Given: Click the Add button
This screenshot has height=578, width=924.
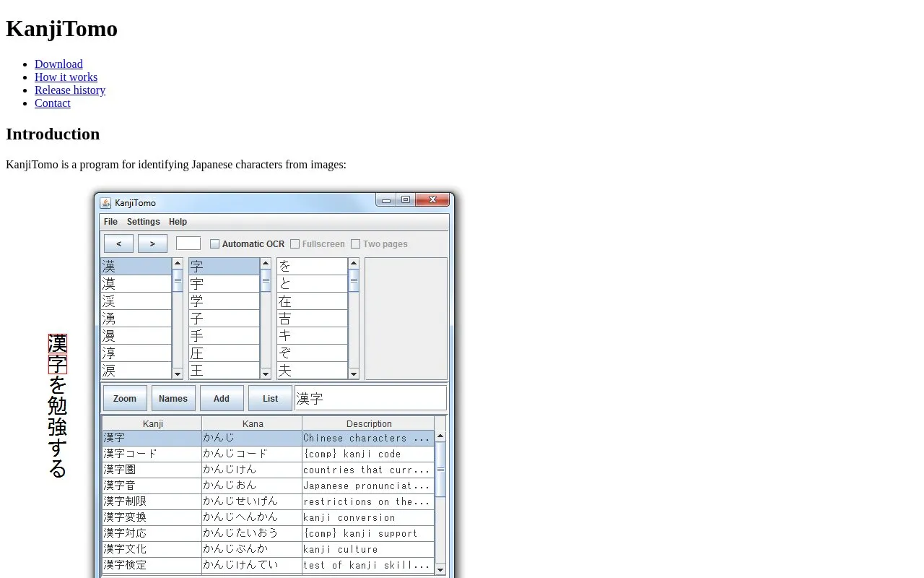Looking at the screenshot, I should (222, 398).
